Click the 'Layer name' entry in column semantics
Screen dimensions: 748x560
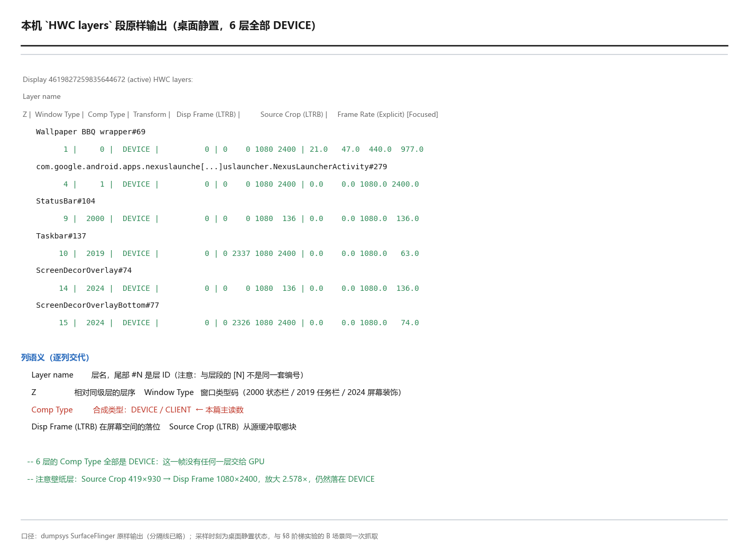click(52, 375)
